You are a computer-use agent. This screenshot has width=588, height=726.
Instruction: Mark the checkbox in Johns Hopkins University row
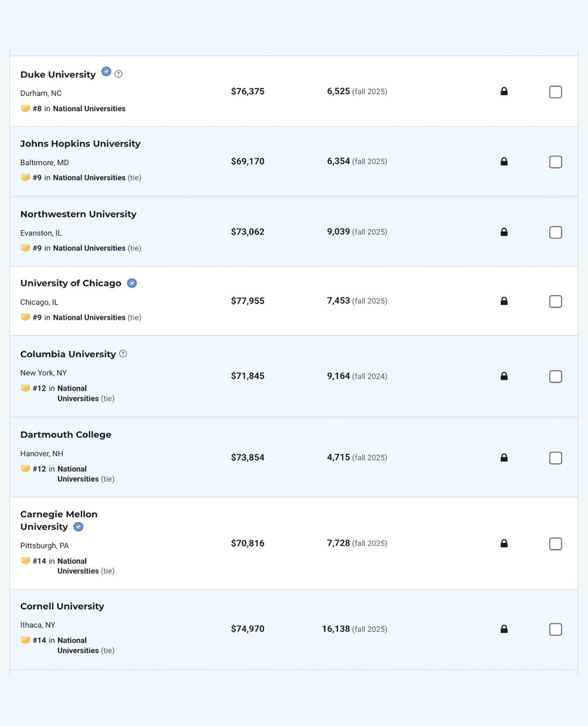[556, 162]
